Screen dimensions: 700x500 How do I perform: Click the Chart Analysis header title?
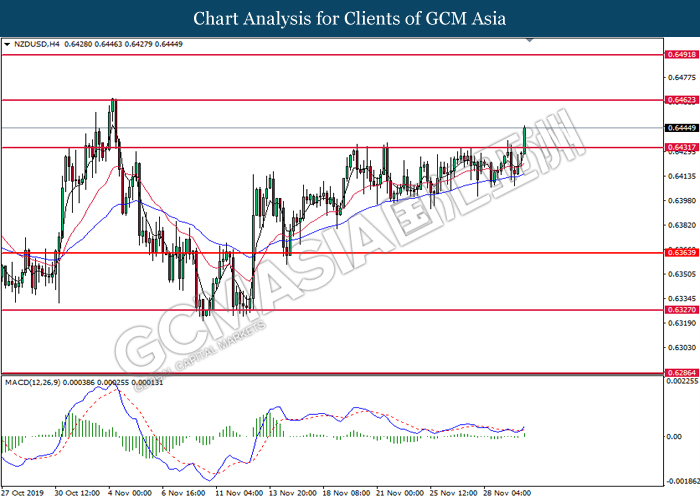tap(350, 19)
